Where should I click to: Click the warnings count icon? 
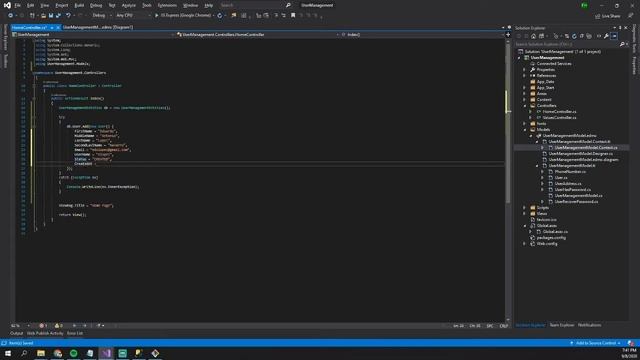tap(57, 326)
